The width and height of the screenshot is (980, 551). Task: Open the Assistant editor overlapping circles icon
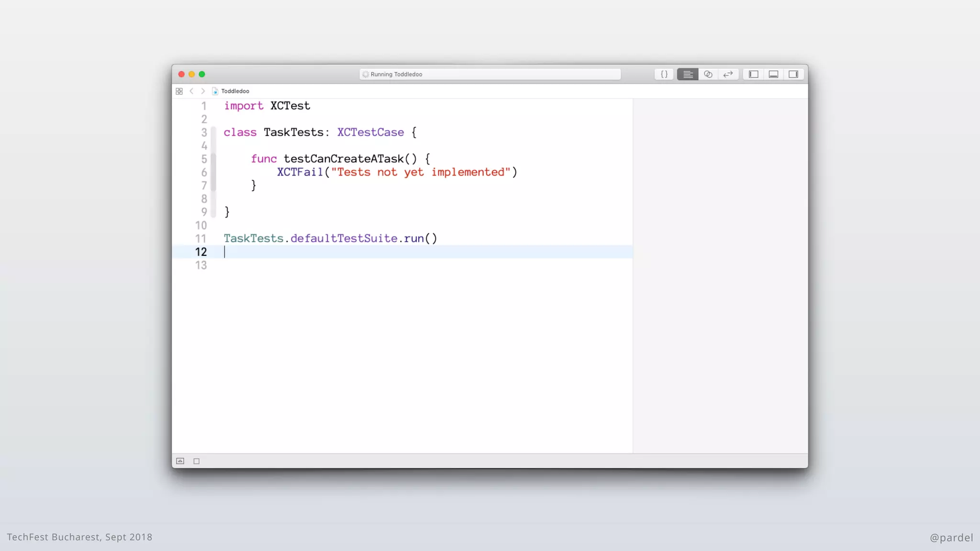click(x=708, y=74)
